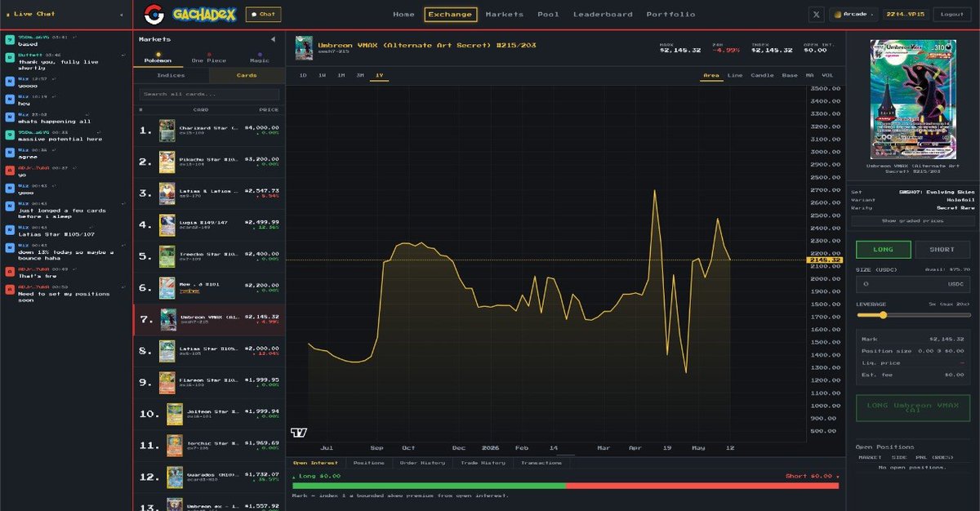Select Torchic Star card thumbnail
Image resolution: width=980 pixels, height=511 pixels.
174,445
